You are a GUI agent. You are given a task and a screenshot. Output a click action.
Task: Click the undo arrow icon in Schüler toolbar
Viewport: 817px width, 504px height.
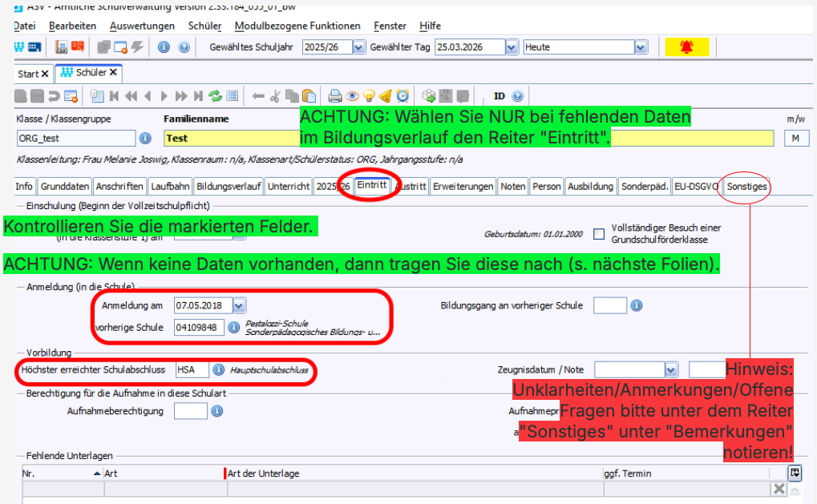pos(54,96)
